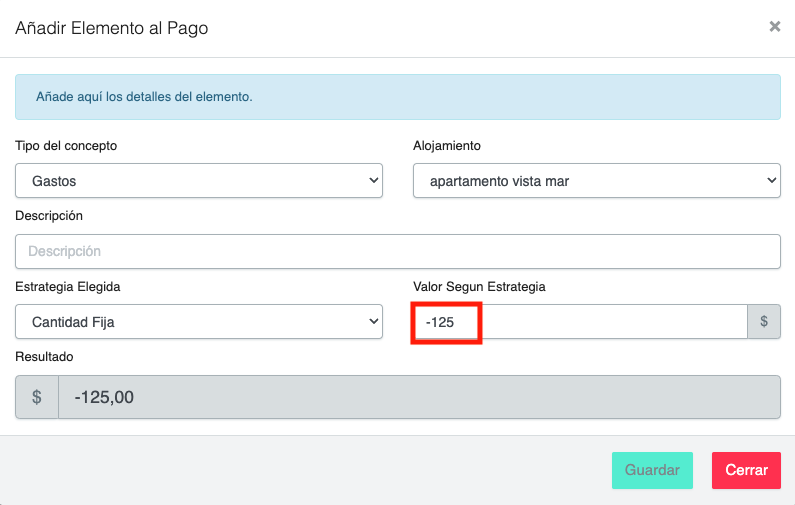Click the blue info banner about element details

(x=397, y=97)
